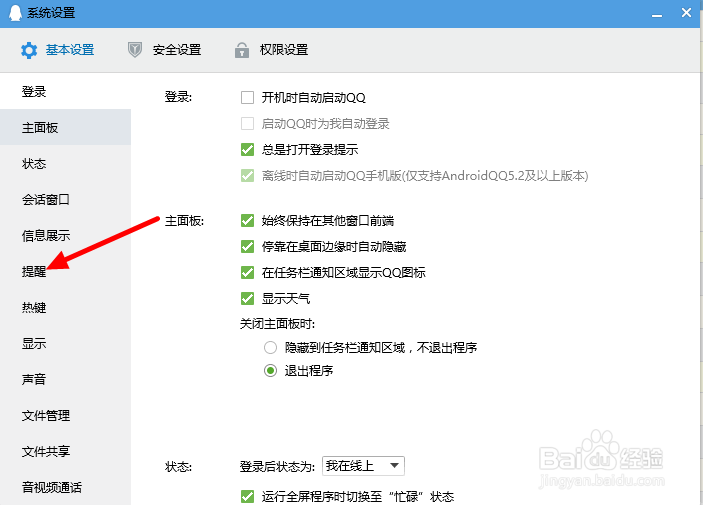Image resolution: width=703 pixels, height=505 pixels.
Task: Toggle 运行全屏程序时切换至忙碌状态 checkbox
Action: tap(247, 496)
